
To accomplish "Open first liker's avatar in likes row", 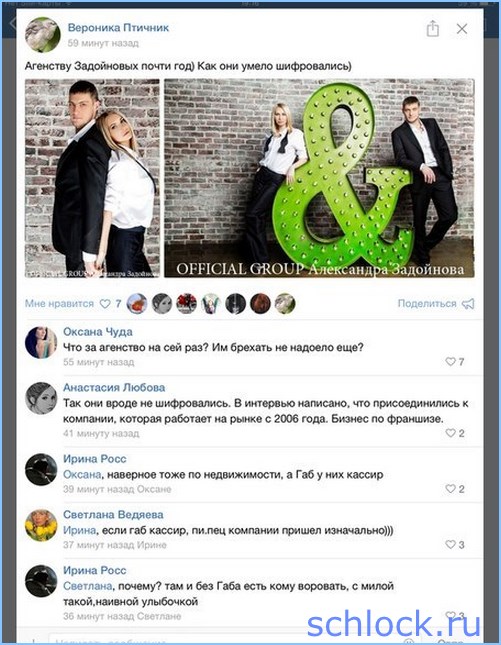I will click(137, 304).
